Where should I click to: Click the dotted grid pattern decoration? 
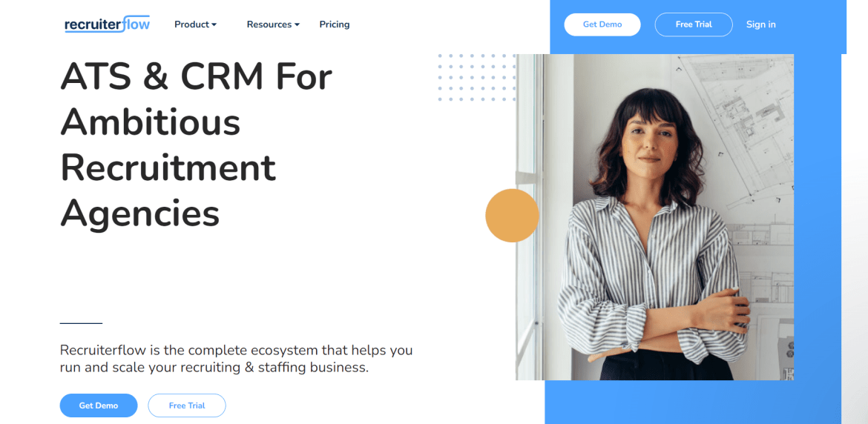[x=476, y=77]
